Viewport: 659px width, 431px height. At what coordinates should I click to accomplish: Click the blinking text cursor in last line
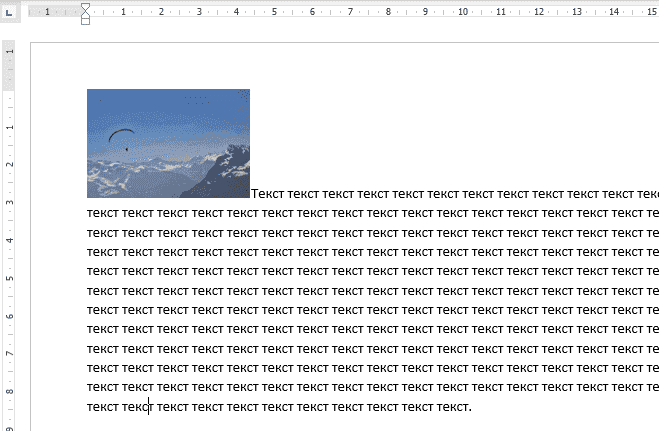(149, 406)
